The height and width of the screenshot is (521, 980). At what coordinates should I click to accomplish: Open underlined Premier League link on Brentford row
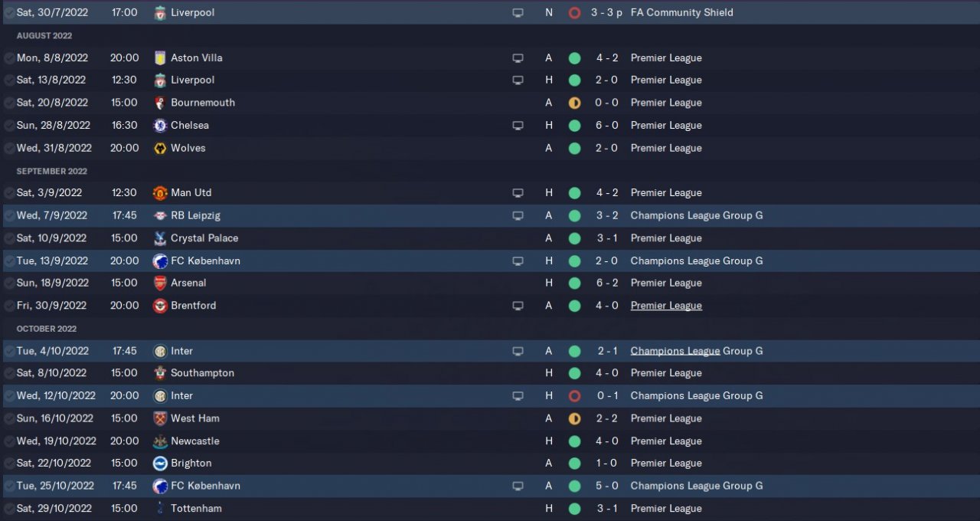(x=665, y=306)
